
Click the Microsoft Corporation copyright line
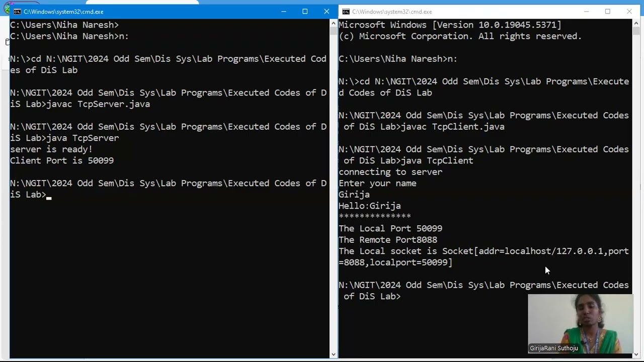pyautogui.click(x=460, y=36)
